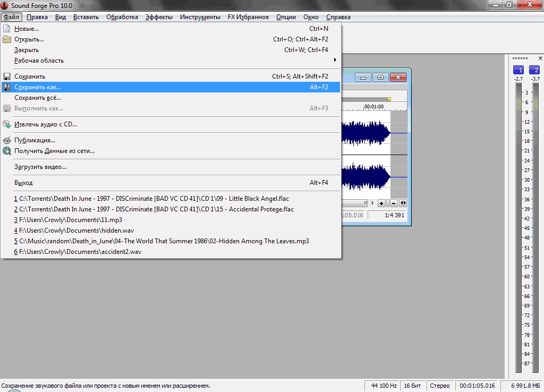Click the horizontal scrollbar in audio window
The width and height of the screenshot is (544, 392).
point(354,203)
